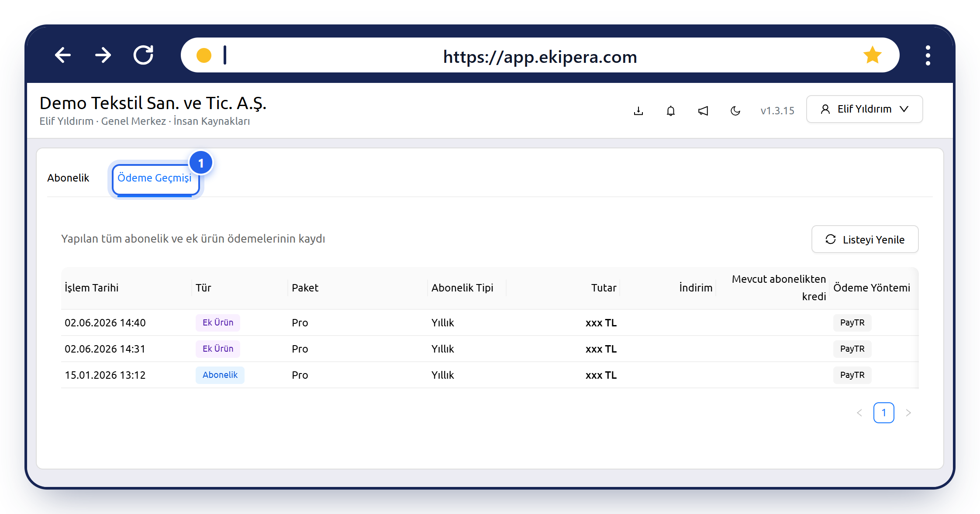The height and width of the screenshot is (514, 980).
Task: Click xxx TL amount in 14:40 row
Action: (601, 323)
